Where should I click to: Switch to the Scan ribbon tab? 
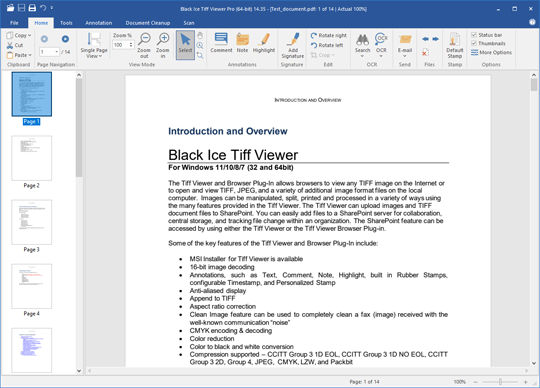coord(189,23)
